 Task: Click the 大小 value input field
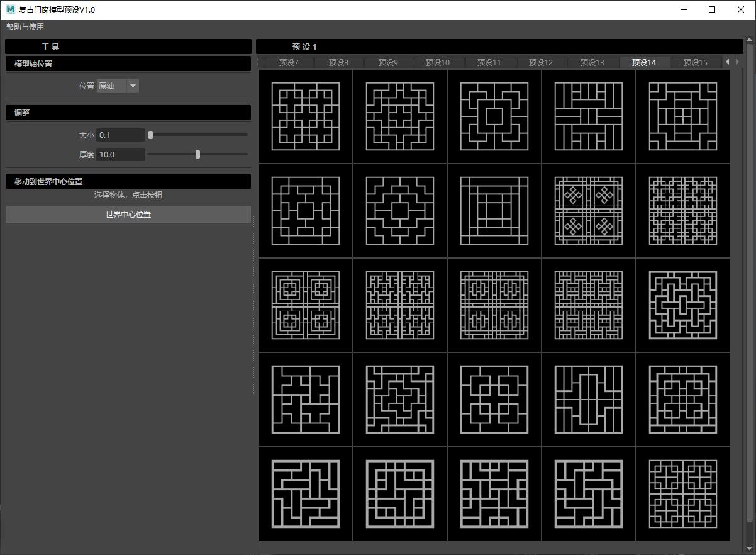click(x=120, y=135)
